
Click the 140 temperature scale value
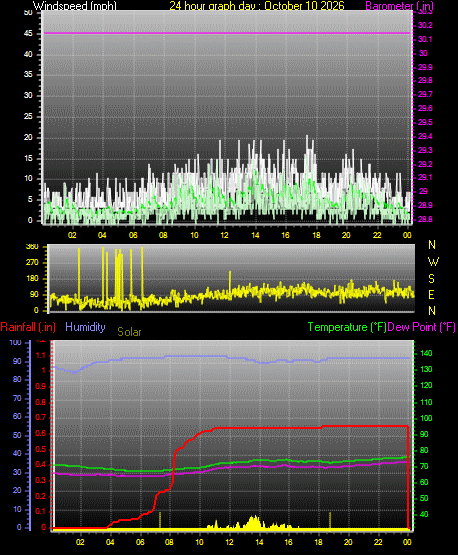point(426,353)
